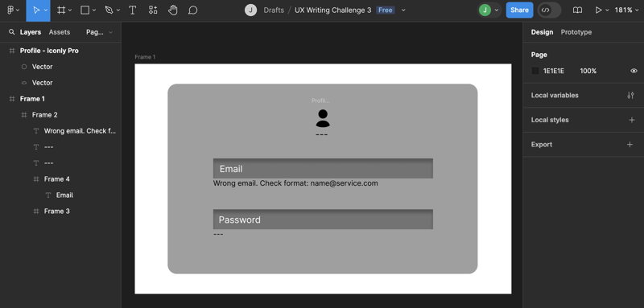644x308 pixels.
Task: Search layers with magnifier icon
Action: point(11,32)
